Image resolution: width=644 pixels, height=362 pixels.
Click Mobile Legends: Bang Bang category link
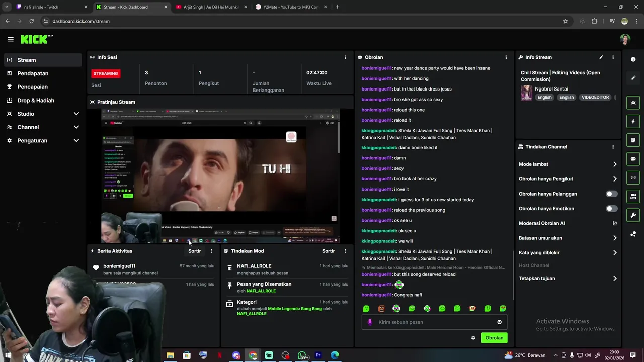[295, 309]
